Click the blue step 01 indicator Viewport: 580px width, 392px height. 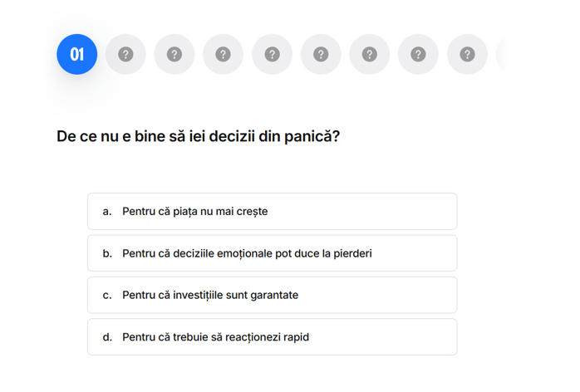(76, 55)
